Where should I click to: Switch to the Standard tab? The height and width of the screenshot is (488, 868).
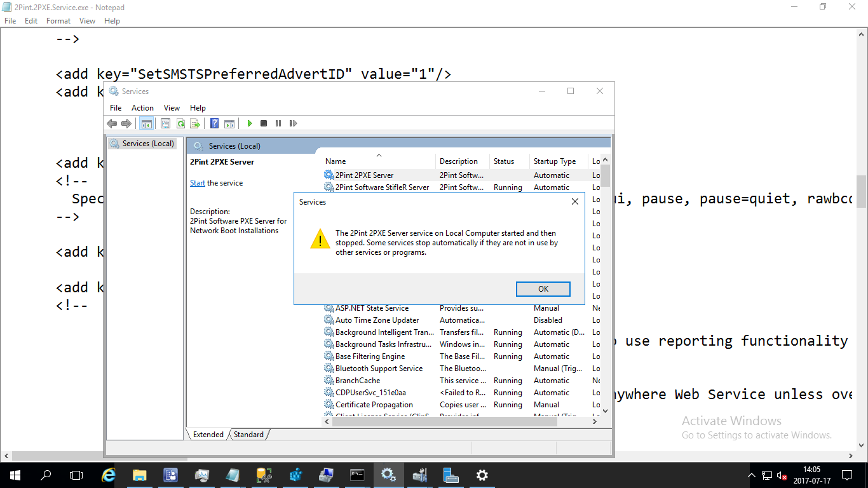248,435
